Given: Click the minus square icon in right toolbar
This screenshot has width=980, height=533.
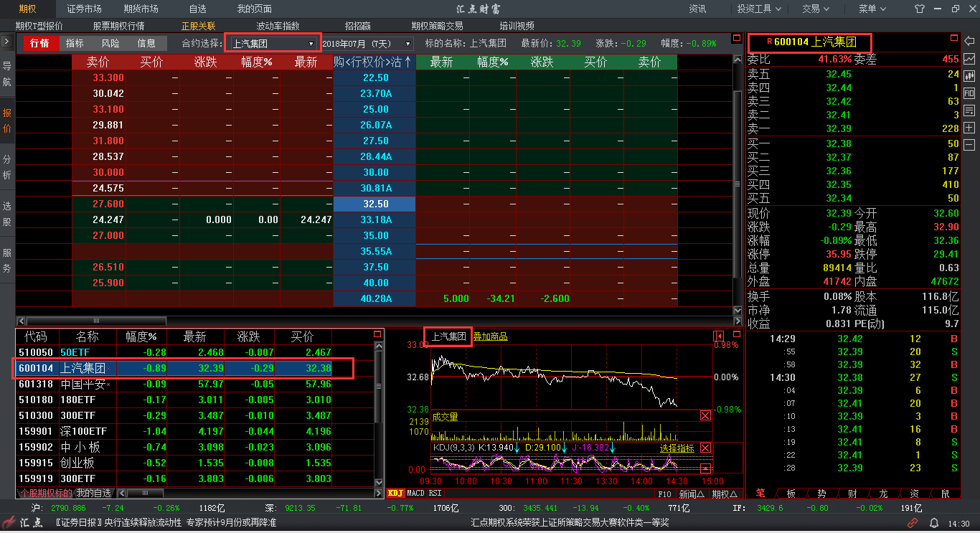Looking at the screenshot, I should point(969,145).
